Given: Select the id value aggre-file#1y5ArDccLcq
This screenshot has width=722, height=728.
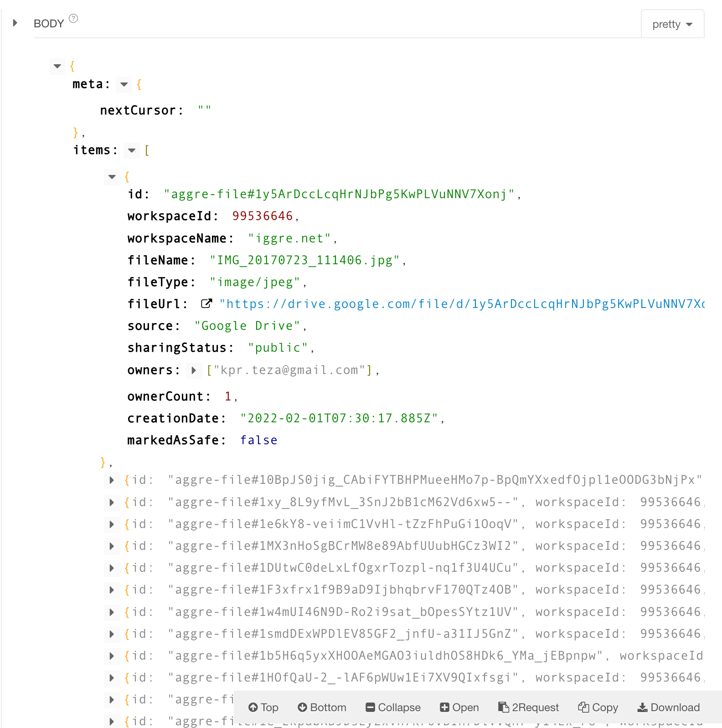Looking at the screenshot, I should (x=340, y=195).
